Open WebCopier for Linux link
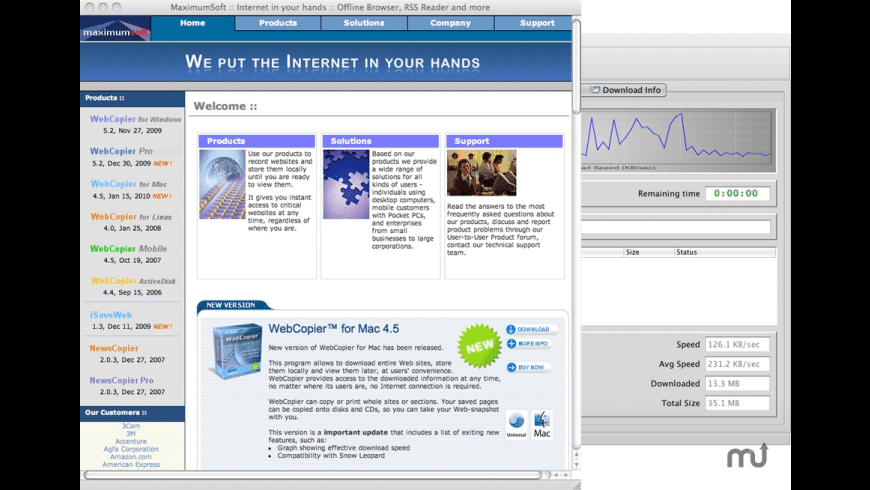 131,216
